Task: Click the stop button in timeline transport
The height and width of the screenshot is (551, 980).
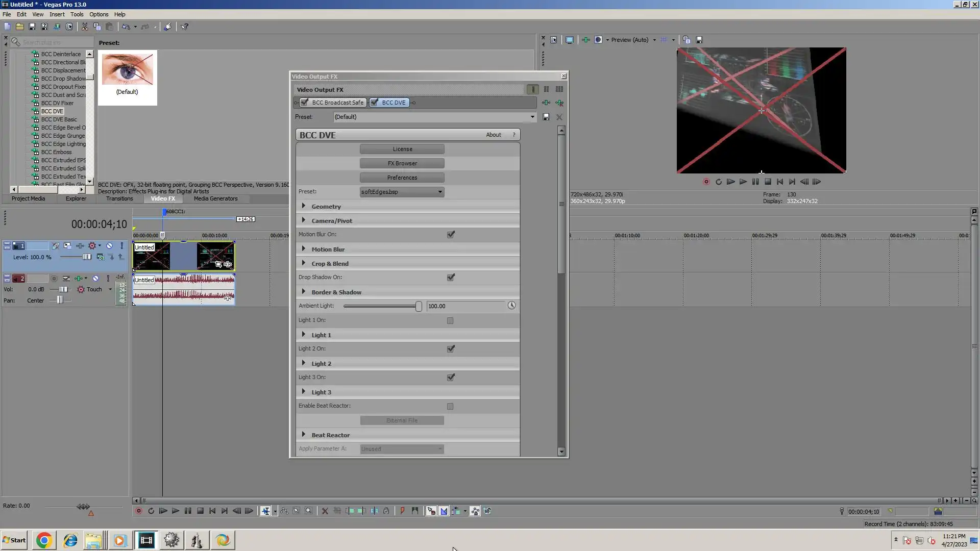Action: click(200, 511)
